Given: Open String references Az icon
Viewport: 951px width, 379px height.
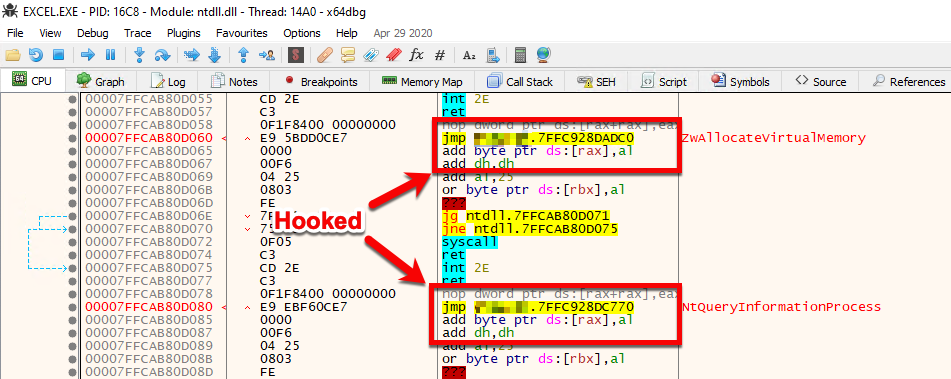Looking at the screenshot, I should (x=469, y=55).
